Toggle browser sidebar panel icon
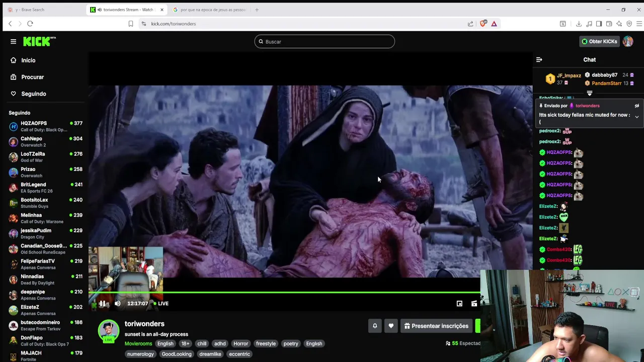The image size is (644, 362). (x=599, y=24)
